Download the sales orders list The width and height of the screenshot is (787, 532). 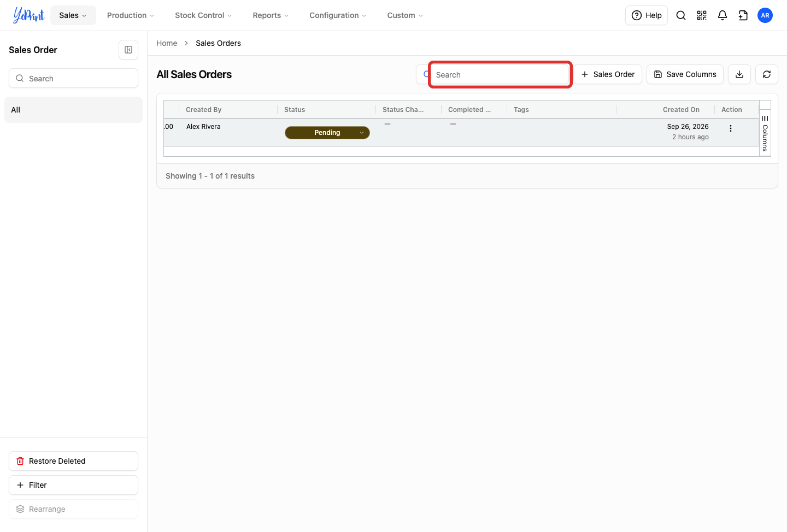[x=739, y=74]
